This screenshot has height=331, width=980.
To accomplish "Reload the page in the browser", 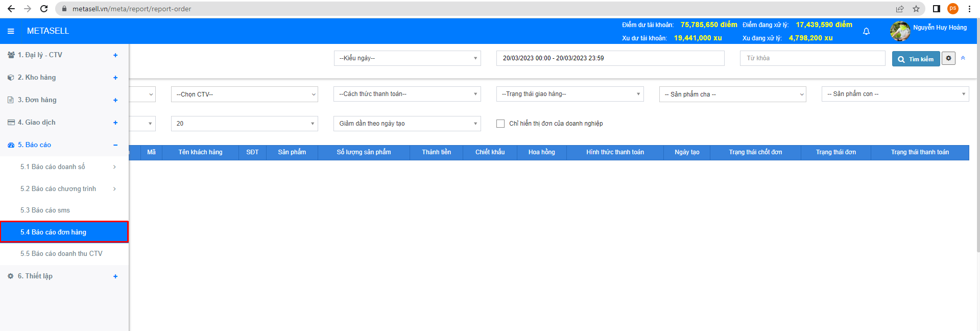I will (44, 9).
